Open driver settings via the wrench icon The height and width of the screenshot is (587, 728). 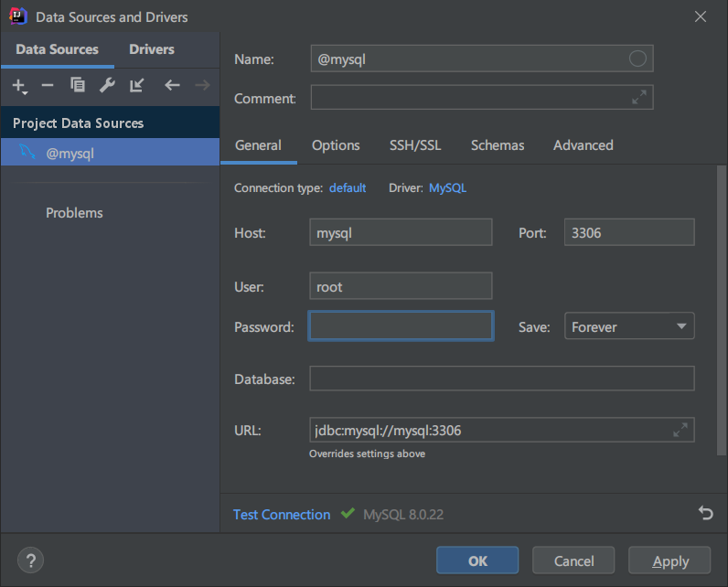107,85
